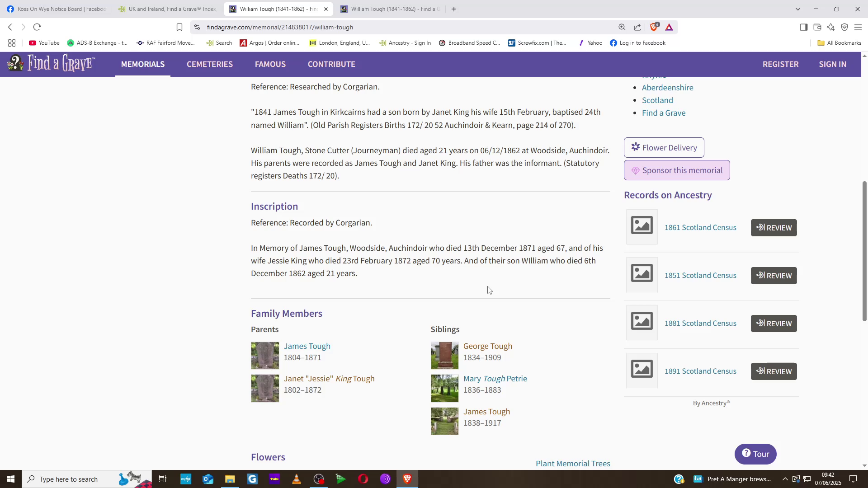This screenshot has height=488, width=868.
Task: Click the page vertical scrollbar thumb
Action: point(864,251)
